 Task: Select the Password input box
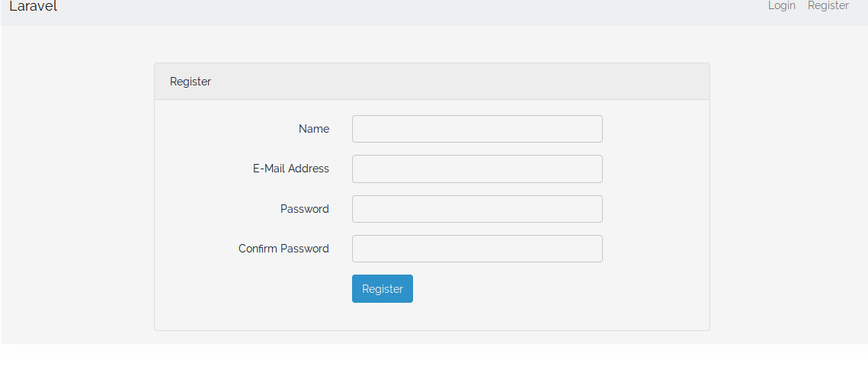(x=477, y=209)
